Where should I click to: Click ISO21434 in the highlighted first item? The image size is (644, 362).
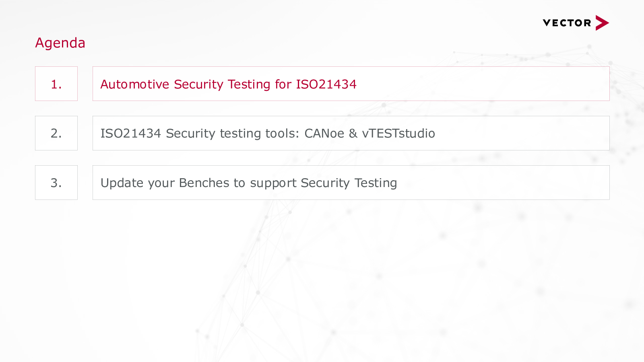(x=326, y=84)
